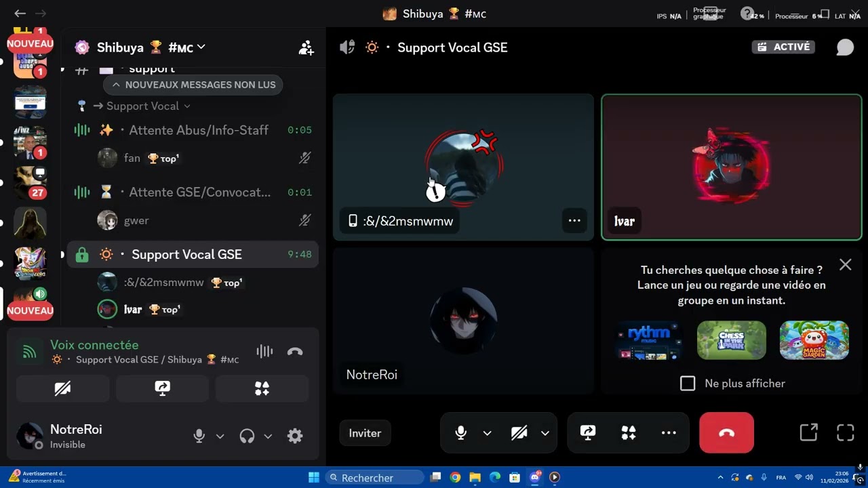The width and height of the screenshot is (868, 488).
Task: Open microphone options arrow in the call bar
Action: [x=487, y=433]
